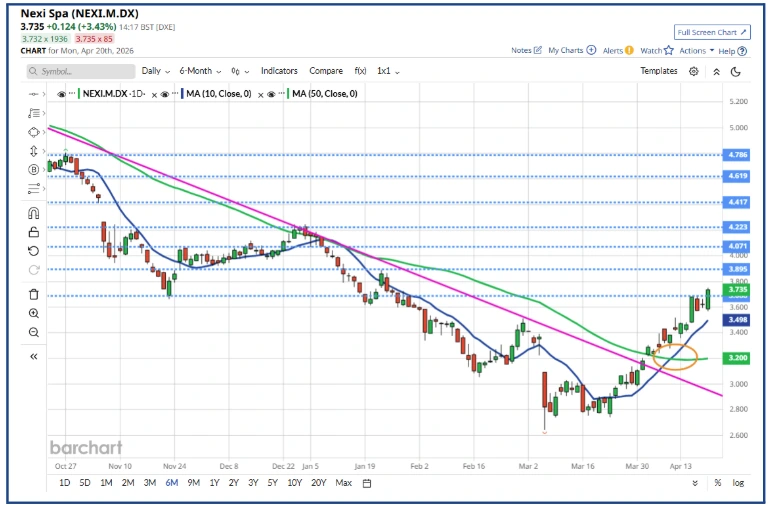
Task: Select the 1M range
Action: coord(106,483)
